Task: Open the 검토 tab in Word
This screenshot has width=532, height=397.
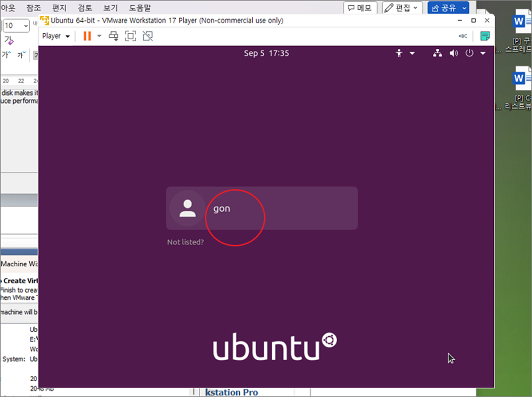Action: tap(85, 8)
